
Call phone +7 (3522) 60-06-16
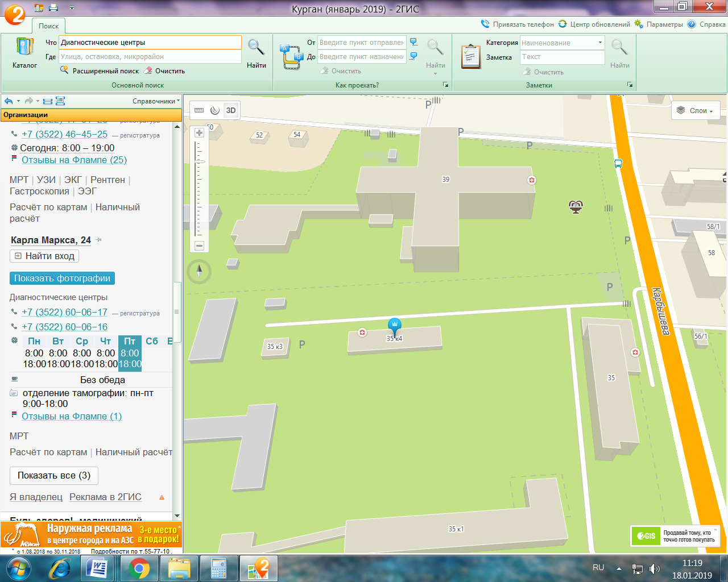[64, 327]
